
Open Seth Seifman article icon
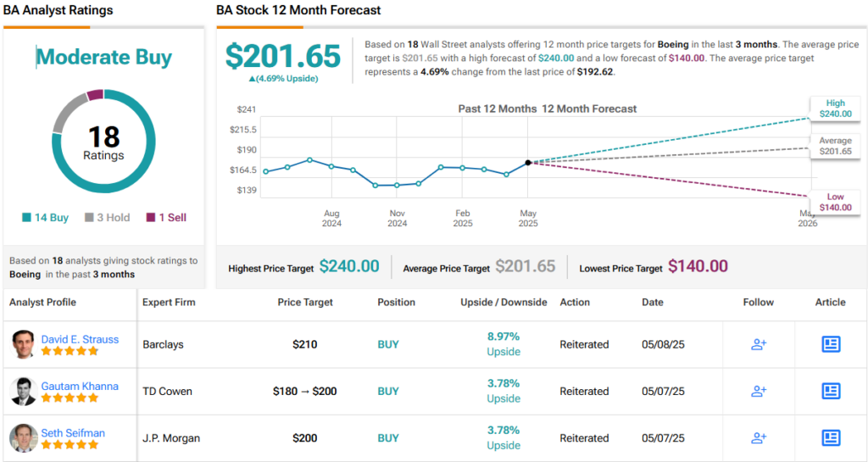(x=831, y=438)
